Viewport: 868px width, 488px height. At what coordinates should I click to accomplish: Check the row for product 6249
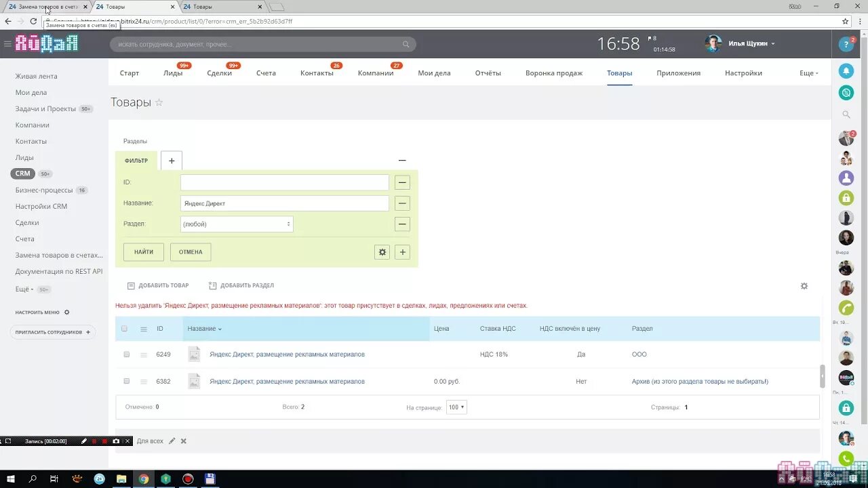(126, 354)
